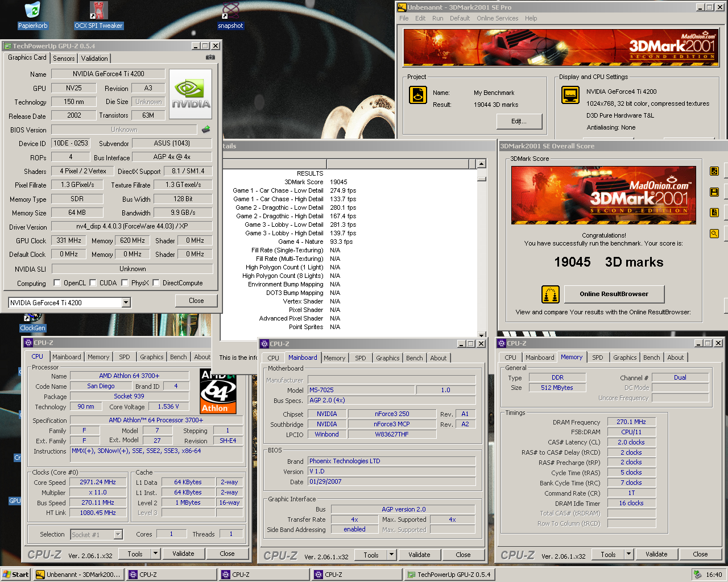Viewport: 728px width, 582px height.
Task: Click the DRAM Frequency value 270.1 MHz
Action: [x=631, y=422]
